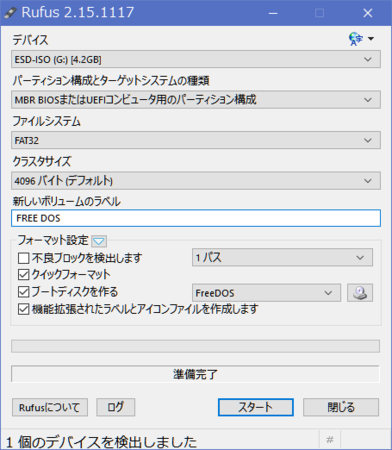Click the 閉じる close button
Image resolution: width=392 pixels, height=450 pixels.
tap(341, 407)
